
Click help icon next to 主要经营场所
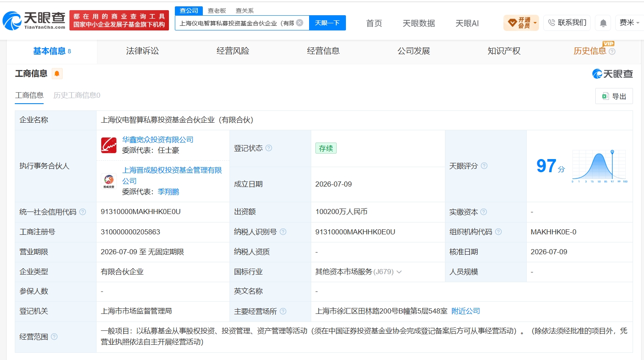(283, 311)
